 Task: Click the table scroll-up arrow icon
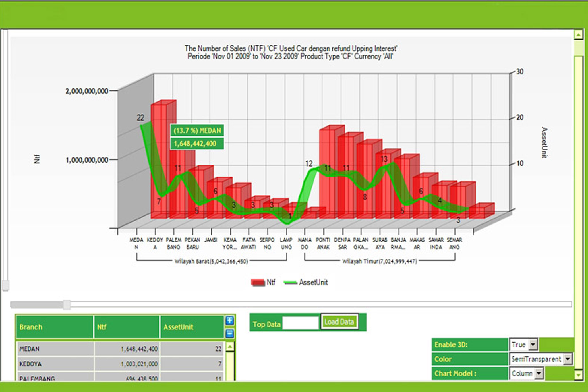pos(230,347)
